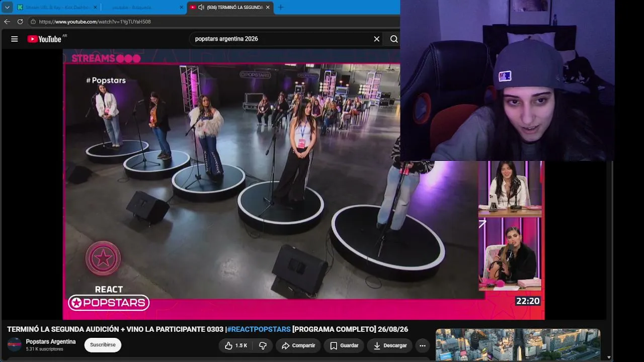
Task: Download the video with Descargar
Action: click(390, 345)
